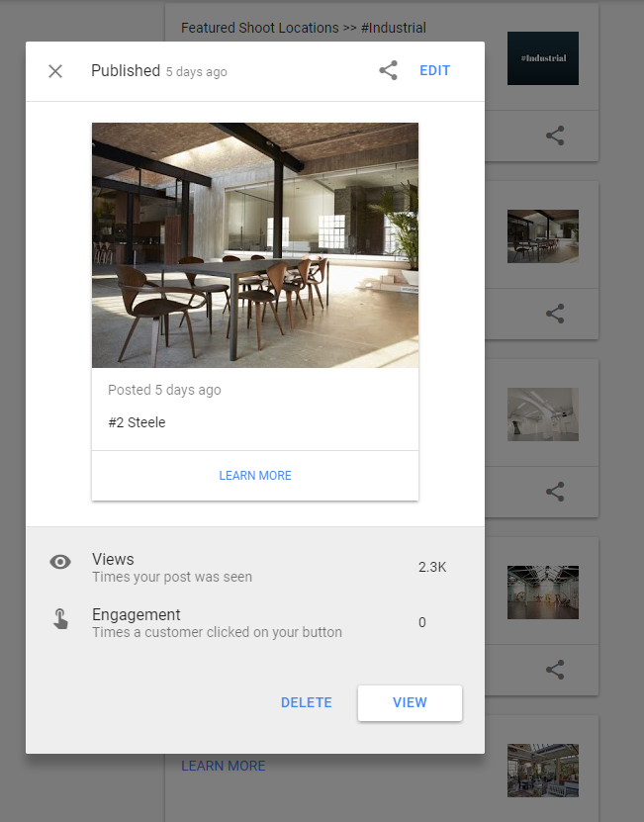Viewport: 644px width, 822px height.
Task: Click share icon under the #Industrial card
Action: click(555, 136)
